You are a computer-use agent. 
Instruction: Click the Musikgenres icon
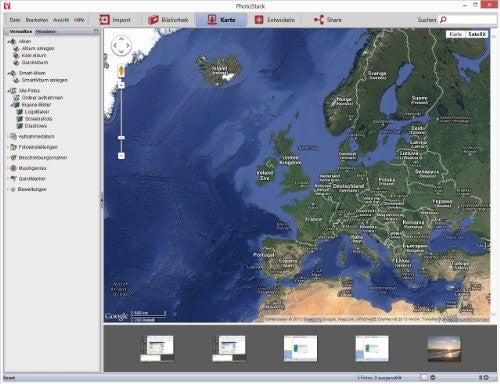point(13,168)
